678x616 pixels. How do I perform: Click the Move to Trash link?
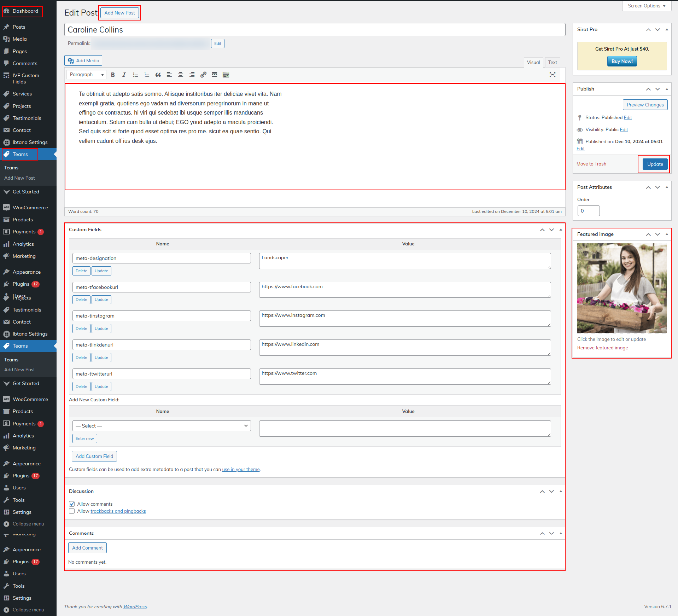591,164
